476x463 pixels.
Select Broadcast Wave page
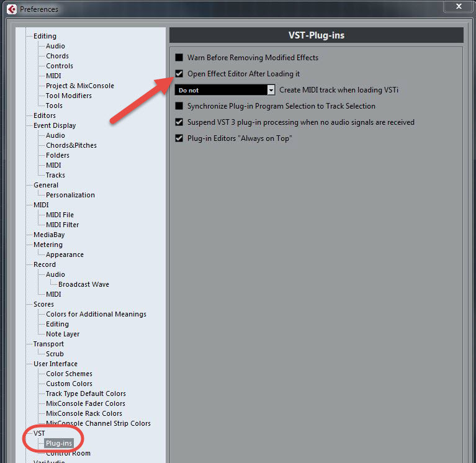click(x=84, y=284)
